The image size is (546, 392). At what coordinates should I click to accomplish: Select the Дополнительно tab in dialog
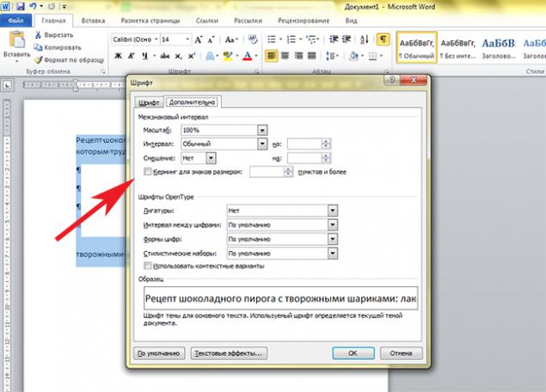click(x=192, y=102)
